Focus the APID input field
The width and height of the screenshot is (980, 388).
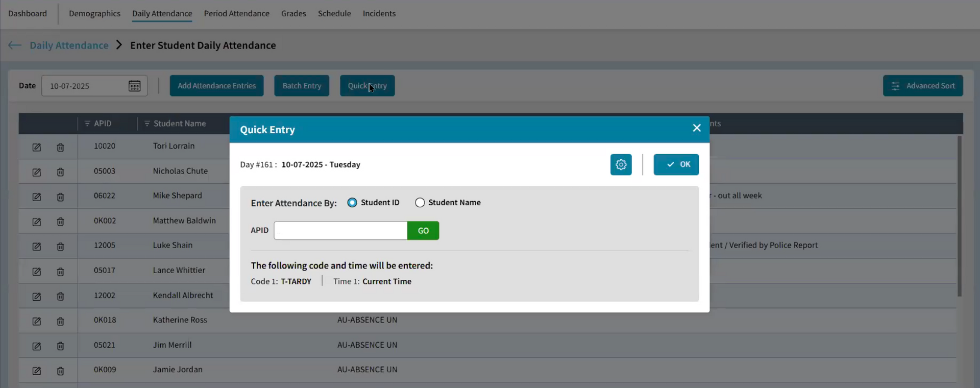pyautogui.click(x=340, y=230)
